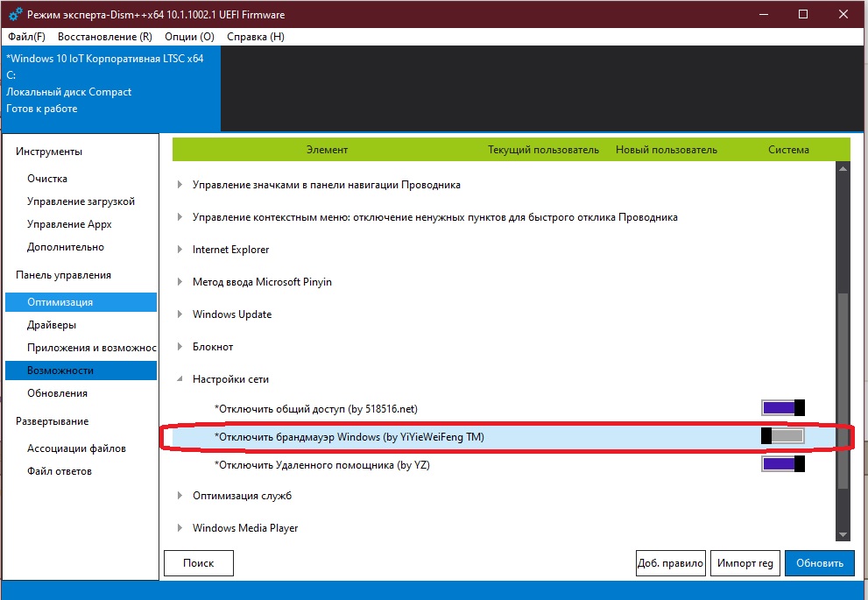868x600 pixels.
Task: Click Панель управления sidebar heading
Action: click(63, 275)
